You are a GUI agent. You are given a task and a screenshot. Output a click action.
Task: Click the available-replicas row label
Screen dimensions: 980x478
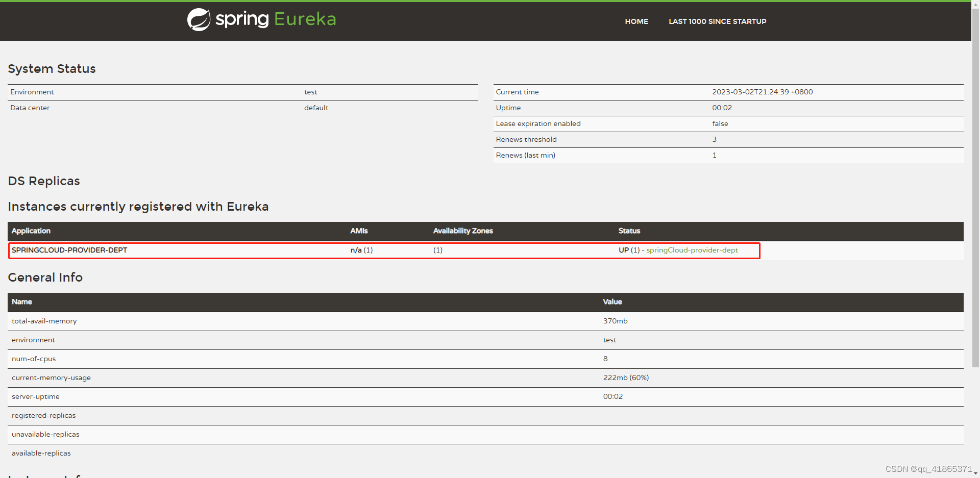pyautogui.click(x=41, y=453)
